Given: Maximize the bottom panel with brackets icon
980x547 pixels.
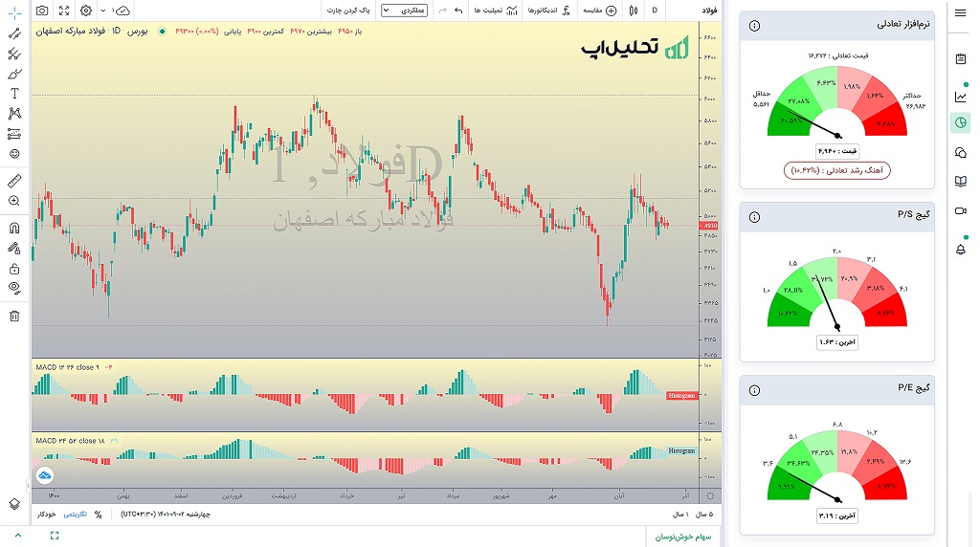Looking at the screenshot, I should click(x=55, y=536).
